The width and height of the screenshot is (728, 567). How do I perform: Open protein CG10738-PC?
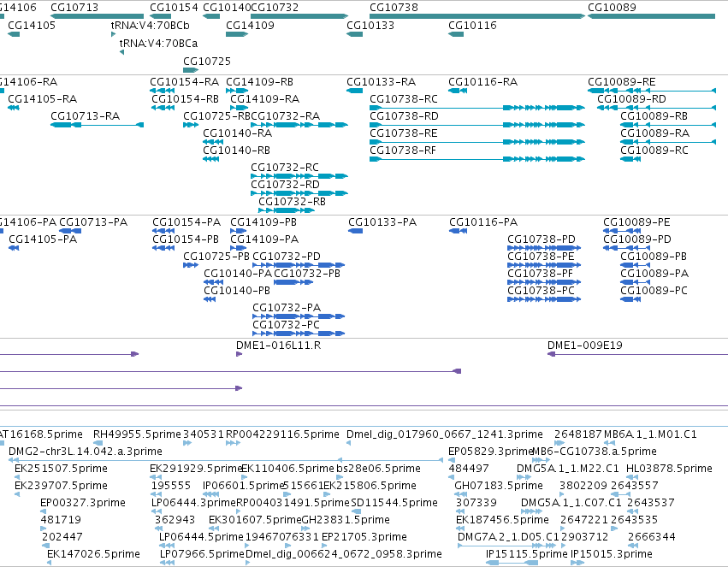tap(541, 291)
